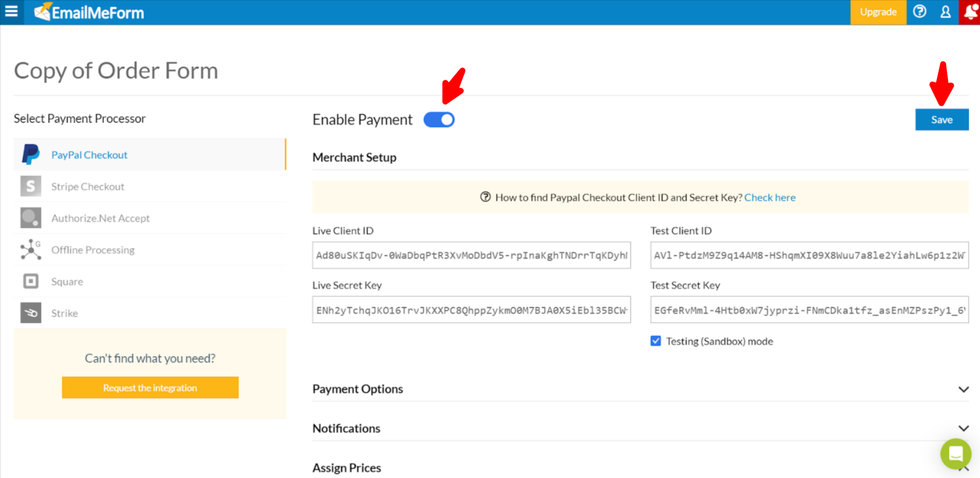The image size is (980, 478).
Task: Open the notifications bell icon
Action: coord(970,12)
